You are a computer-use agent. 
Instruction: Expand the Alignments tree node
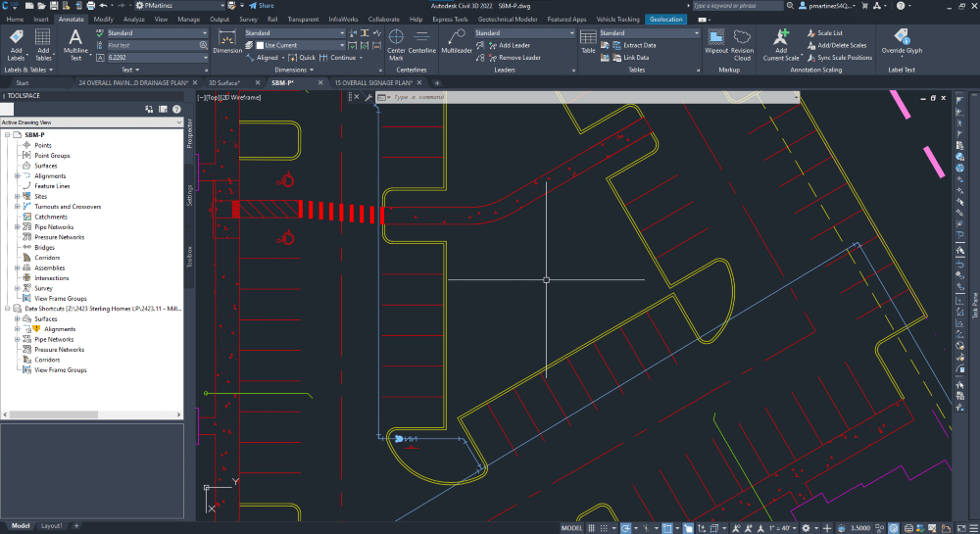[18, 176]
